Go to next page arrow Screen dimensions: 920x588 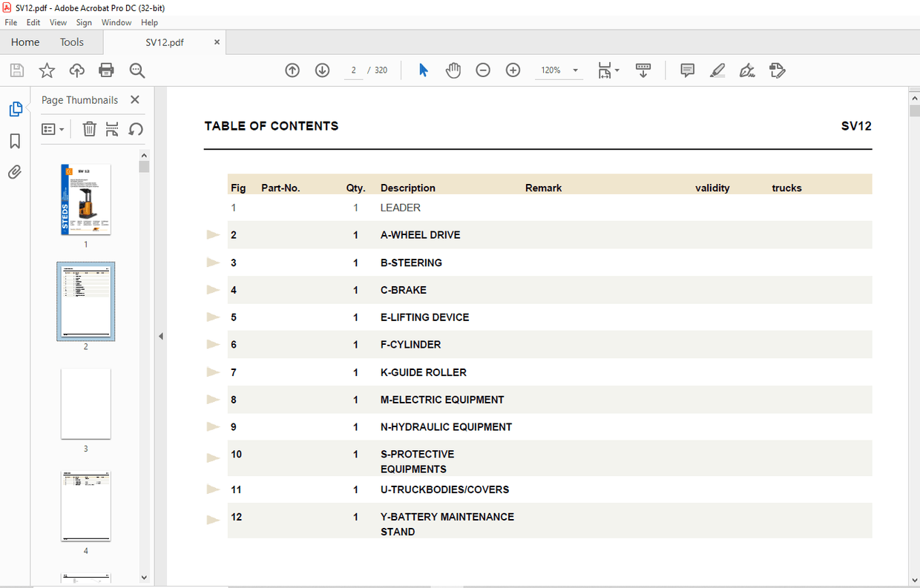[322, 70]
